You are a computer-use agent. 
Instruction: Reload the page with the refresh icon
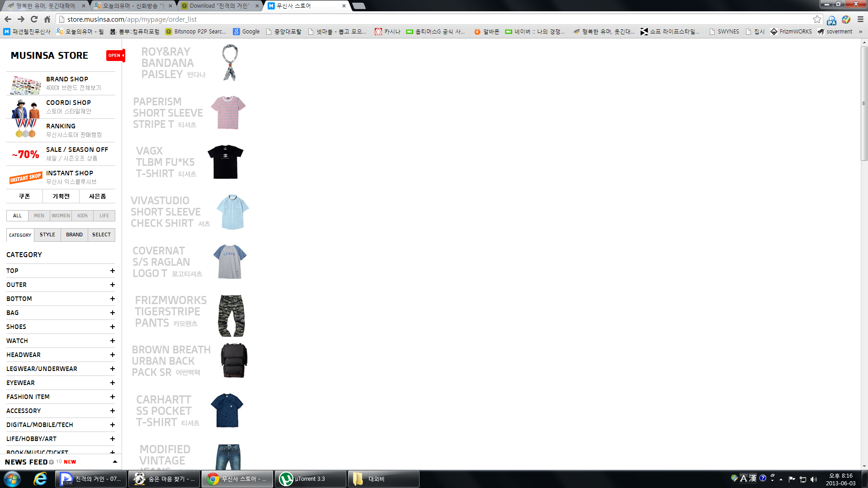pos(34,19)
